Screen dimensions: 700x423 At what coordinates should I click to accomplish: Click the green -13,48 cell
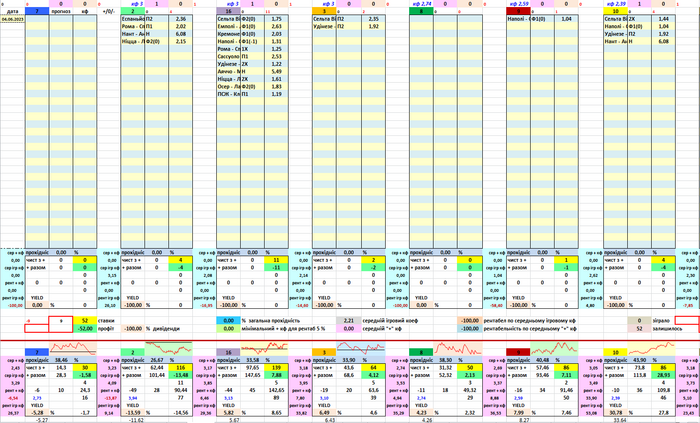180,375
